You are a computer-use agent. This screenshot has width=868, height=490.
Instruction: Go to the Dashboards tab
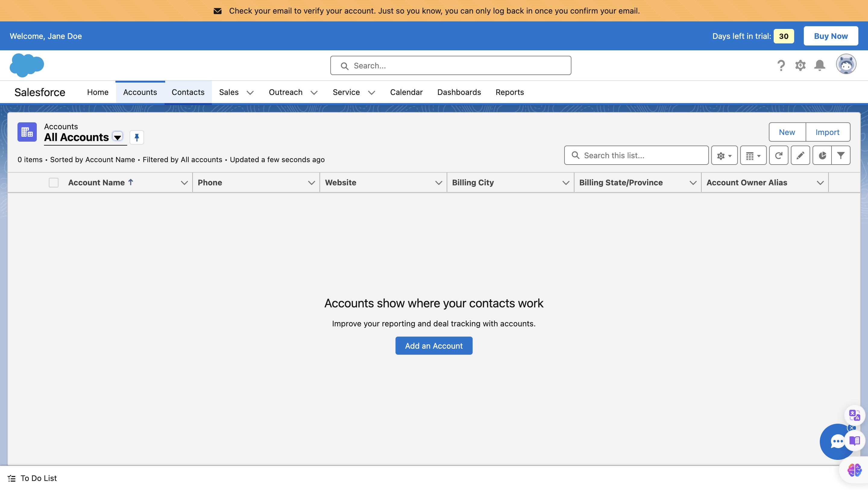459,92
